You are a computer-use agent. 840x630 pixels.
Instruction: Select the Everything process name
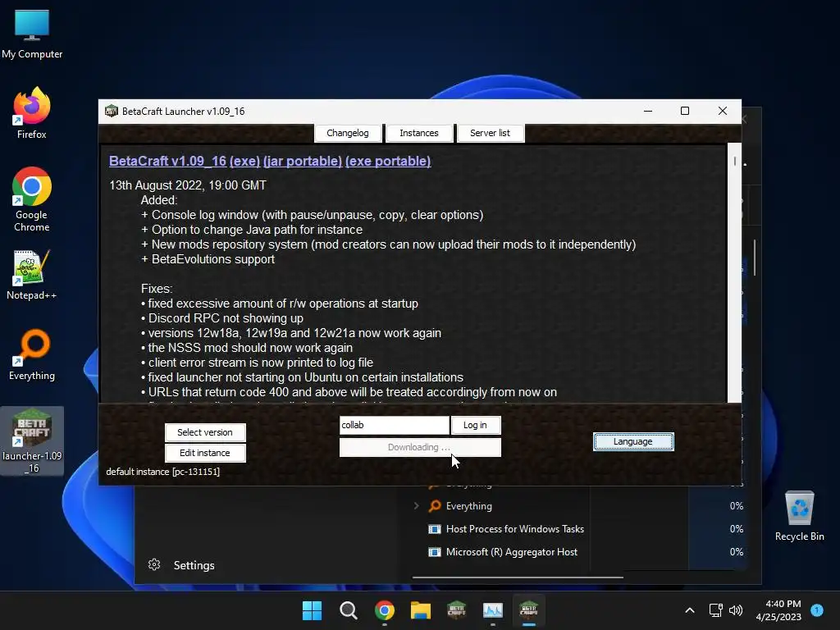click(468, 506)
